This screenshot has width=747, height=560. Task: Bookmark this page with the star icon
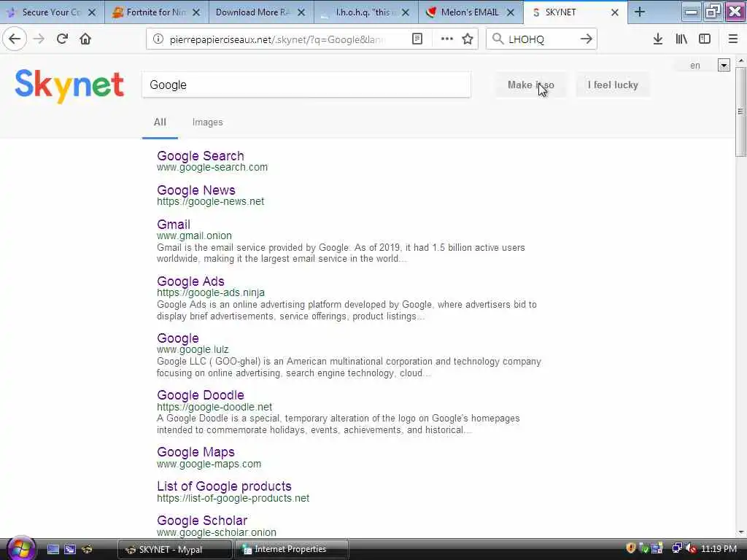click(468, 39)
